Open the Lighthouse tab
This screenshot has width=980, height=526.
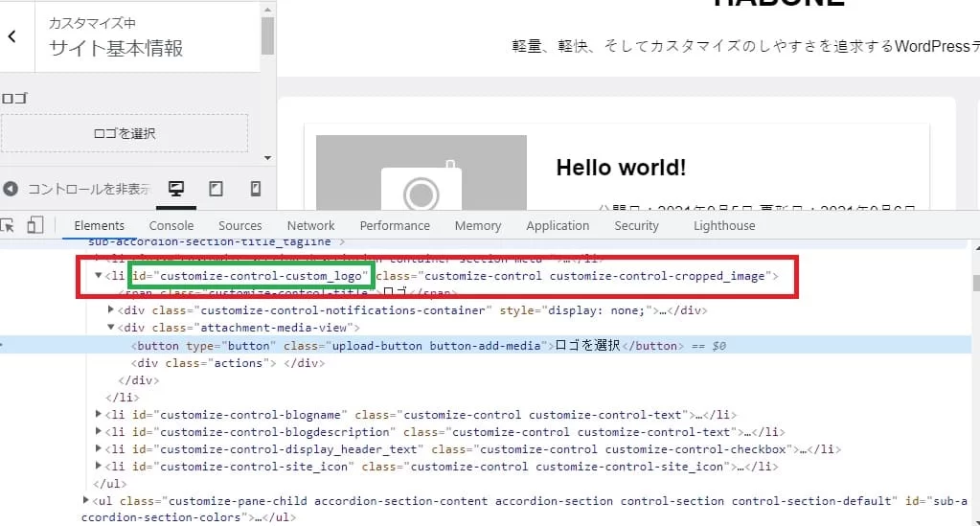pos(724,226)
